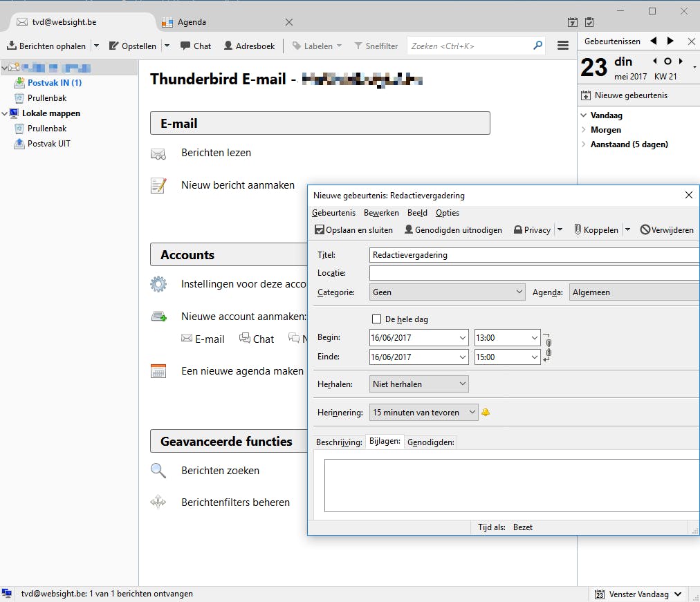Open Begin date picker dropdown
This screenshot has width=700, height=602.
click(x=463, y=338)
